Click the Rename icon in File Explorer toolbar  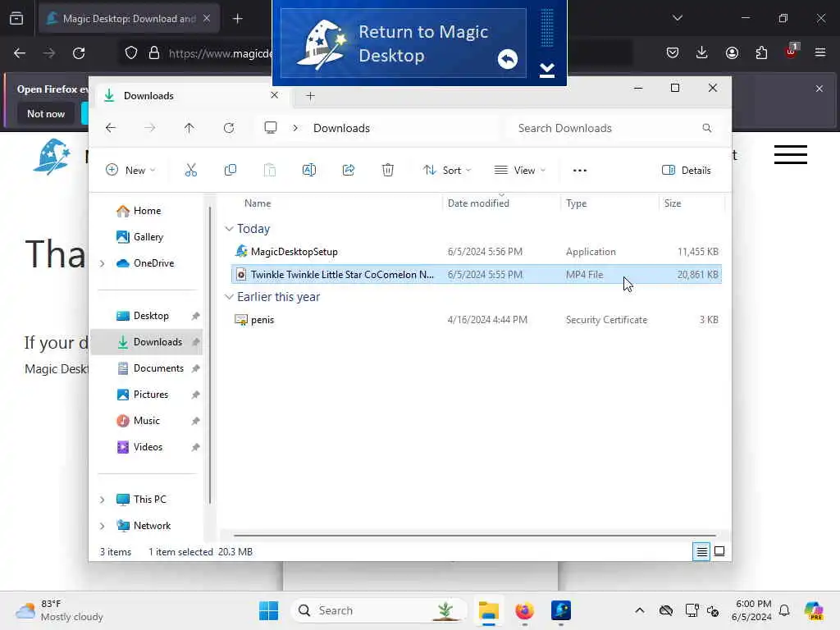click(x=309, y=171)
